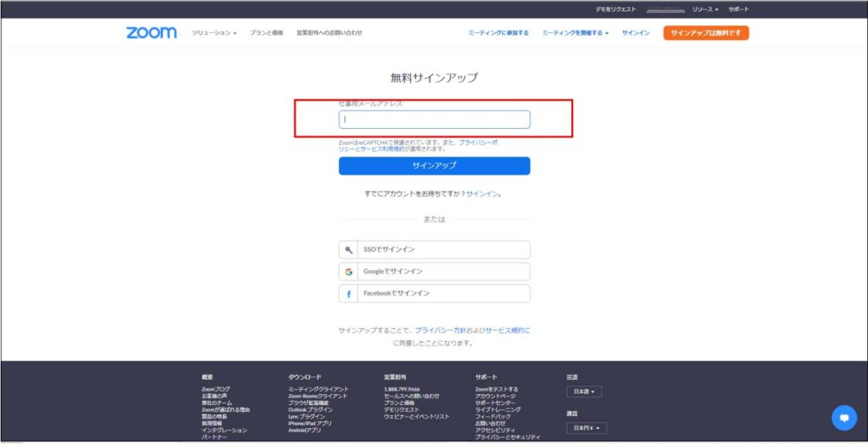
Task: Click the blue サインアップ button
Action: (x=434, y=166)
